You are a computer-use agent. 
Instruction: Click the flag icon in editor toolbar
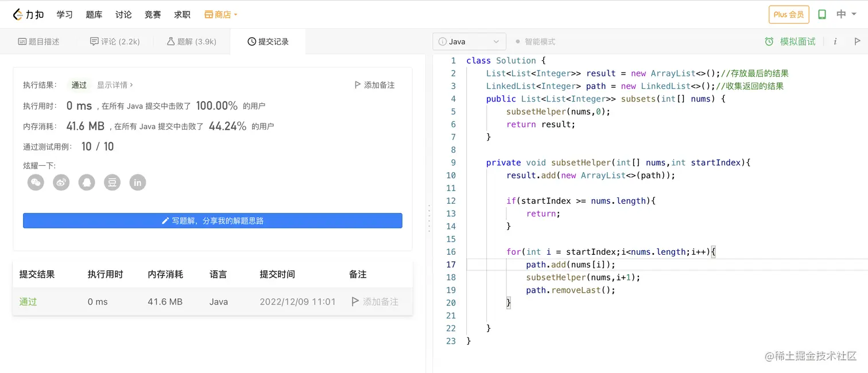coord(857,42)
